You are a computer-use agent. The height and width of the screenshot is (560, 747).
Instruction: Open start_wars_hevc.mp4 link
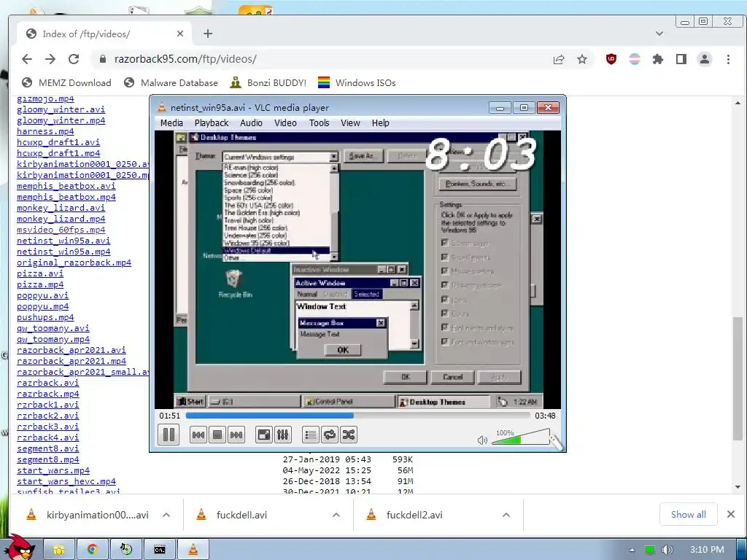click(66, 481)
